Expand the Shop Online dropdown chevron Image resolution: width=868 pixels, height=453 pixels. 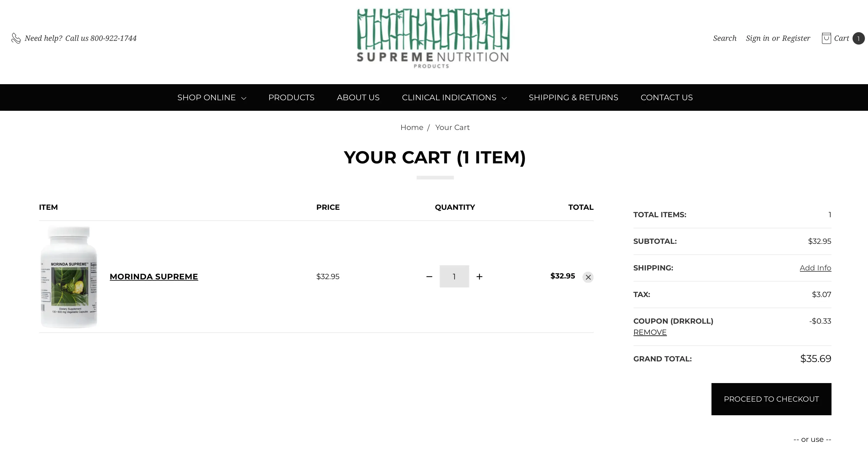pyautogui.click(x=244, y=98)
